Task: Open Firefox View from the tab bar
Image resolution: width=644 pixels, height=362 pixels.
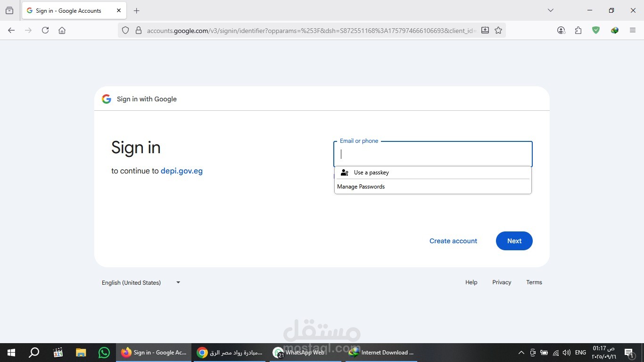Action: [9, 10]
